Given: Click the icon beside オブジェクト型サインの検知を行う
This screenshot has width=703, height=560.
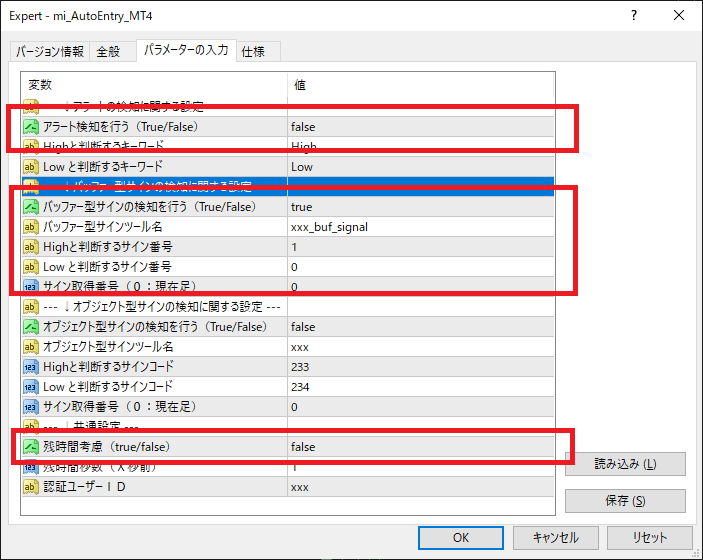Looking at the screenshot, I should point(31,327).
